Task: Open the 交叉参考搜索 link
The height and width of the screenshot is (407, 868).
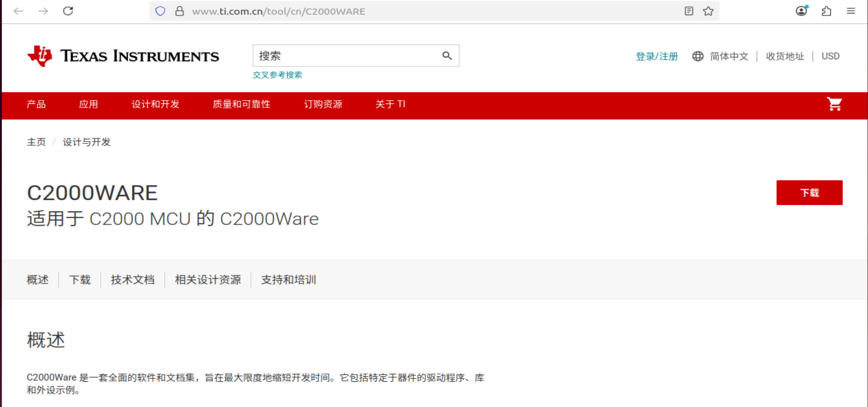Action: [278, 75]
